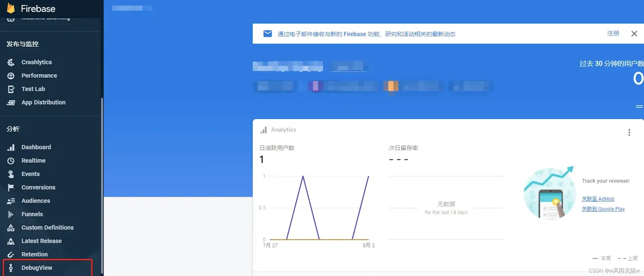Image resolution: width=644 pixels, height=276 pixels.
Task: Open the Realtime analytics view
Action: coord(34,161)
